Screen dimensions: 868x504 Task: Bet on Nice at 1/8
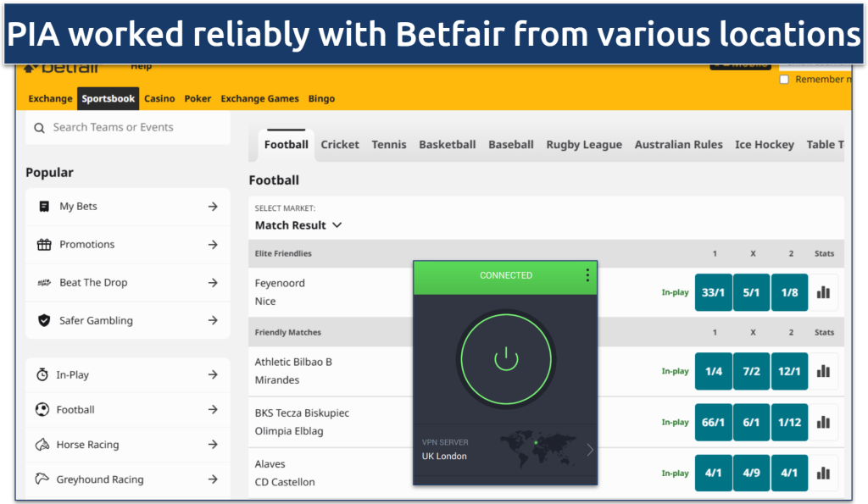pyautogui.click(x=789, y=292)
